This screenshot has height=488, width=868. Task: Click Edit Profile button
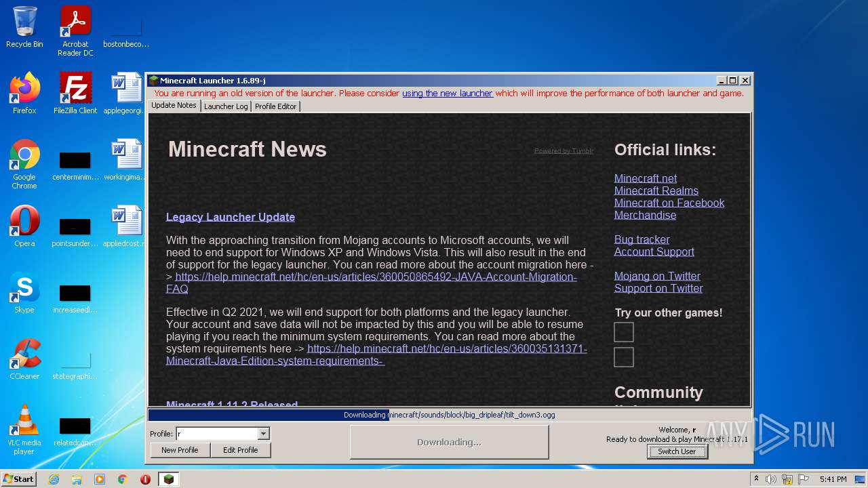coord(241,450)
